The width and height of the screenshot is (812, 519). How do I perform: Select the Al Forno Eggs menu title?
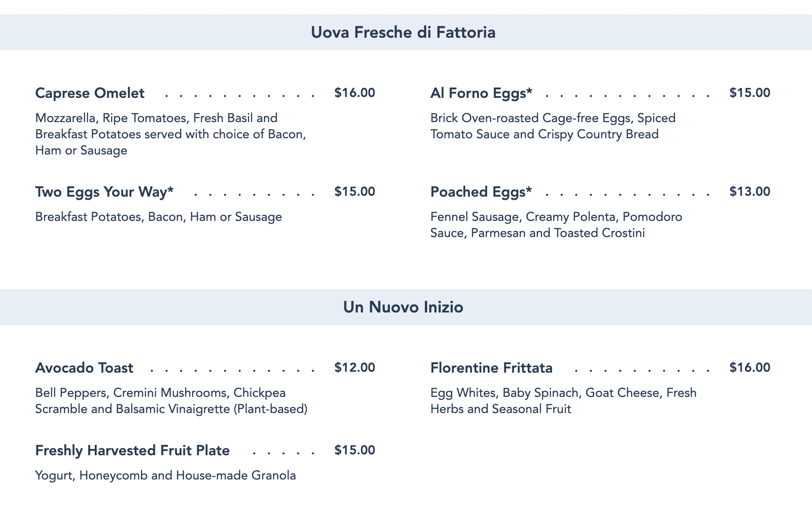[x=481, y=93]
